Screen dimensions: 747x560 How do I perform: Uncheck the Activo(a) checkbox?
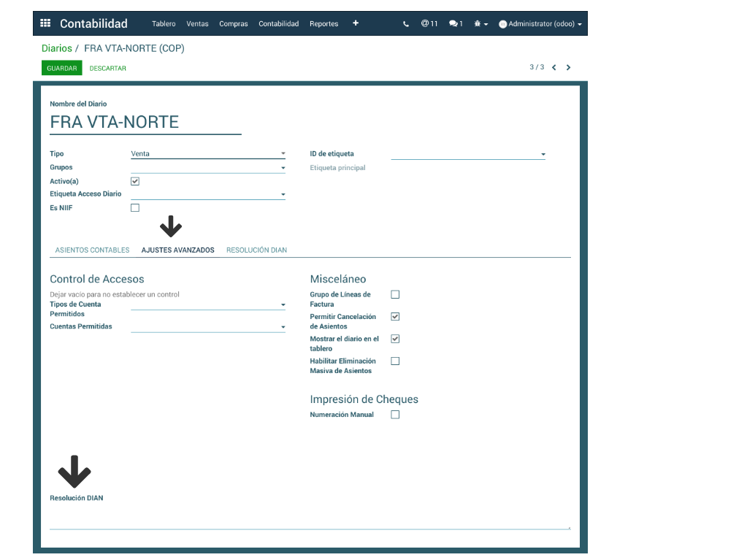[135, 181]
